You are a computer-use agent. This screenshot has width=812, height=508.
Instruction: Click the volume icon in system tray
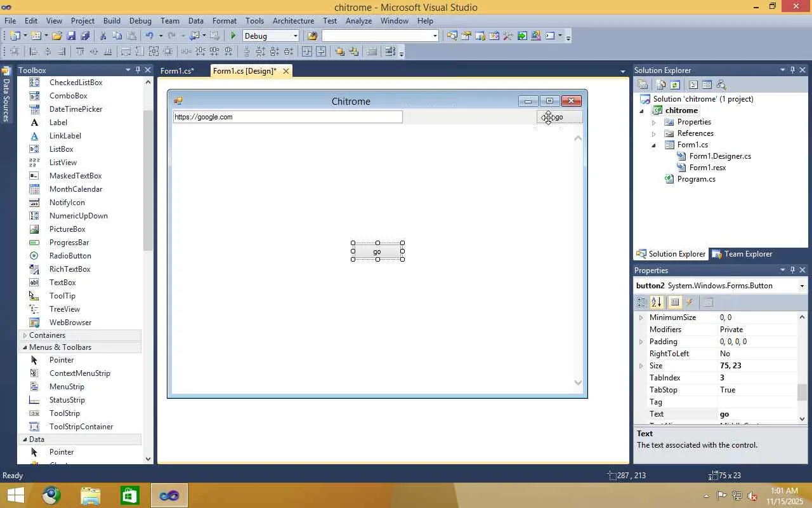point(752,496)
